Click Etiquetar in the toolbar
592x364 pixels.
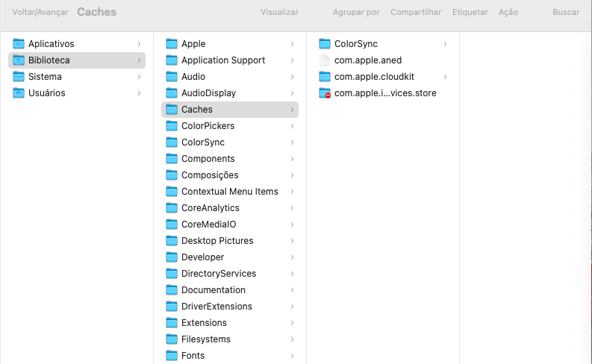tap(470, 12)
